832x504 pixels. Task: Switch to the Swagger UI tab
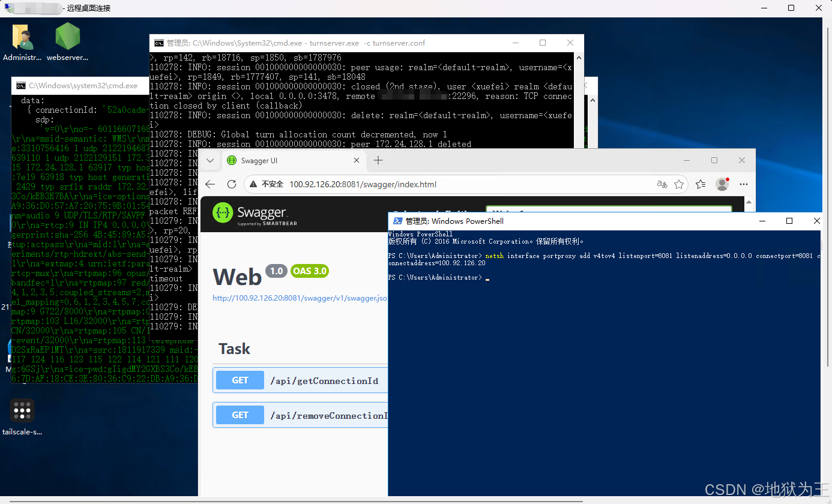(293, 160)
